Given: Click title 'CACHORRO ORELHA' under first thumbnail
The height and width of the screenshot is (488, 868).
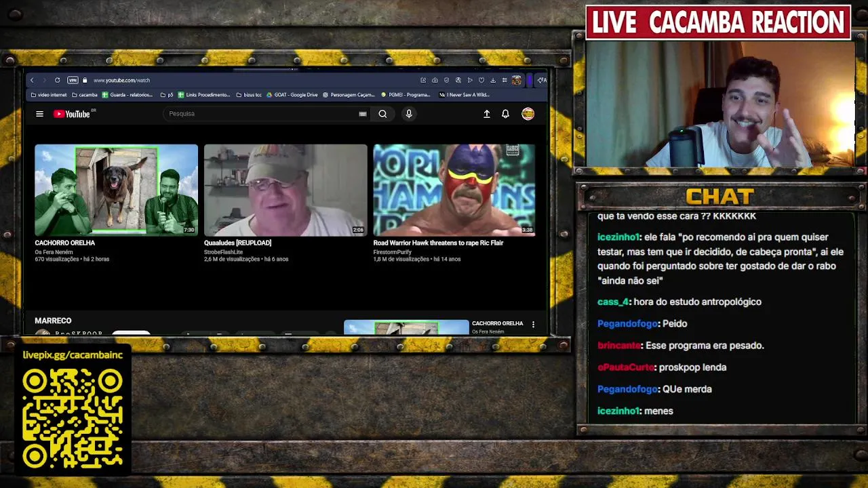Looking at the screenshot, I should (65, 243).
